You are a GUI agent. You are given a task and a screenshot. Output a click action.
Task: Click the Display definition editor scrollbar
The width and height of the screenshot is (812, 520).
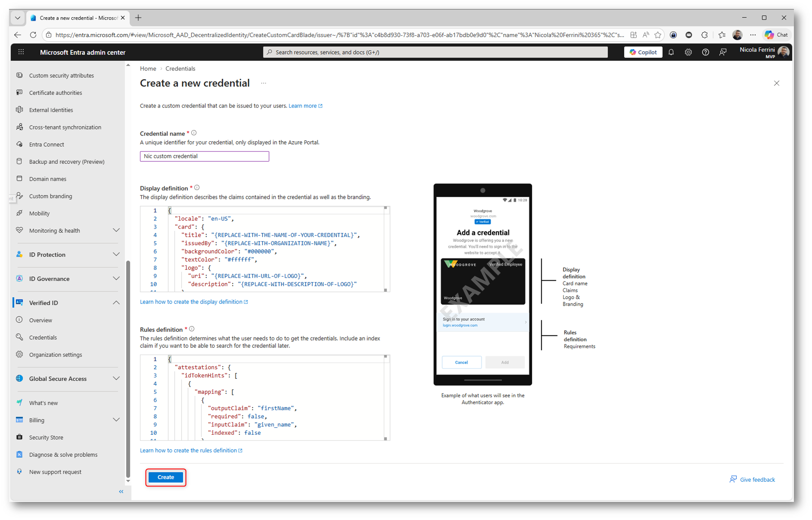(x=386, y=249)
